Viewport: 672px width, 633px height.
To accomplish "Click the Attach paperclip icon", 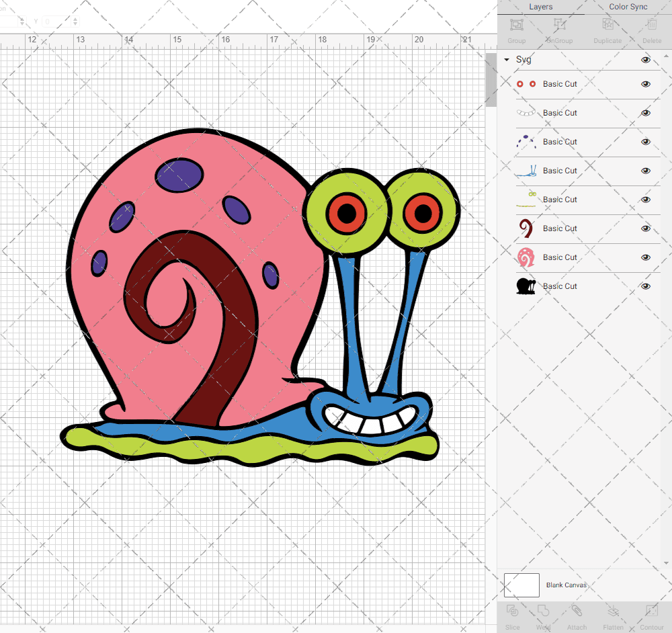I will tap(577, 610).
